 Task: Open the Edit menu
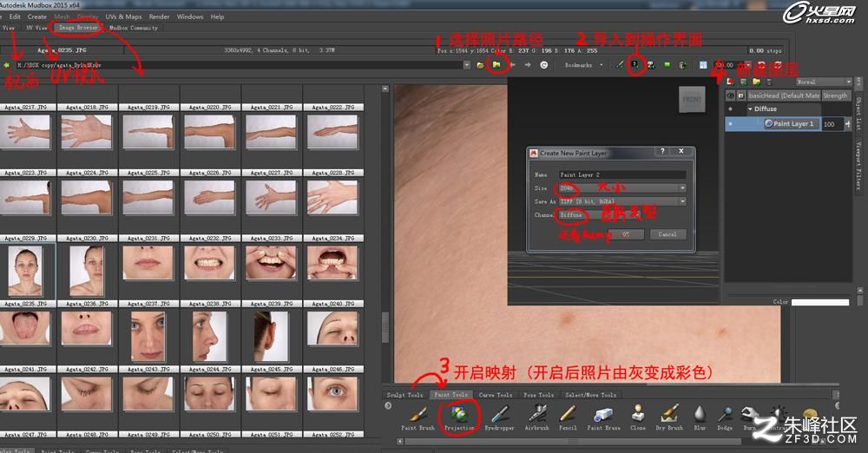[15, 16]
